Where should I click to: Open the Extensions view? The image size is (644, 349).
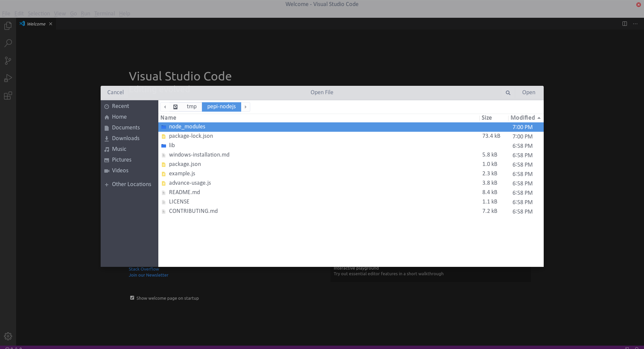point(8,96)
